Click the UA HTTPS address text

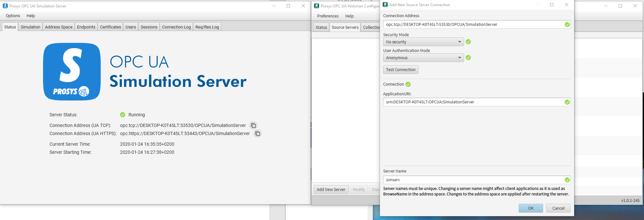pos(185,133)
